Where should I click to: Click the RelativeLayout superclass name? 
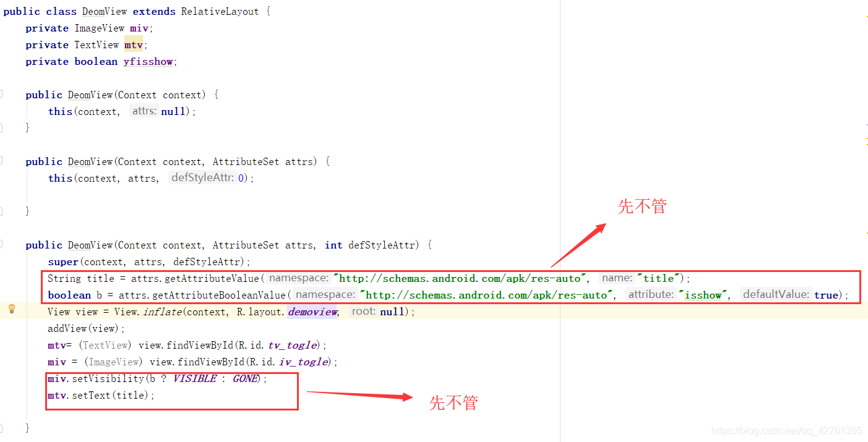221,11
